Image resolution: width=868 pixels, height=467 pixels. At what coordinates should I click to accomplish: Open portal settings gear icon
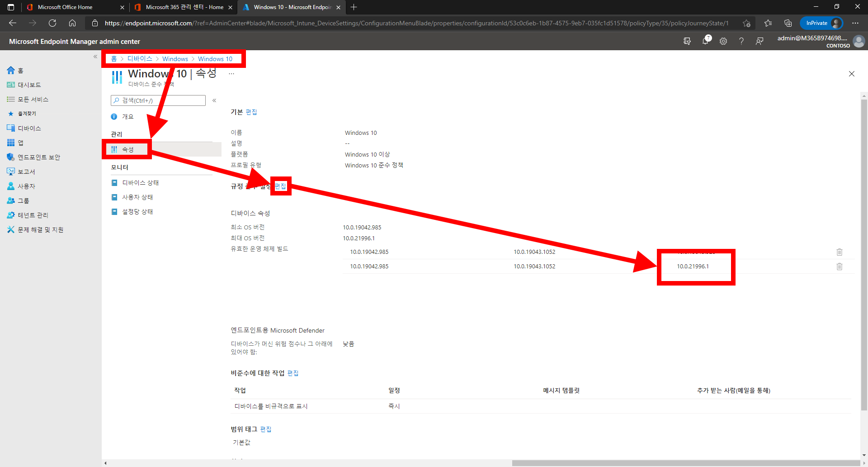(x=723, y=41)
